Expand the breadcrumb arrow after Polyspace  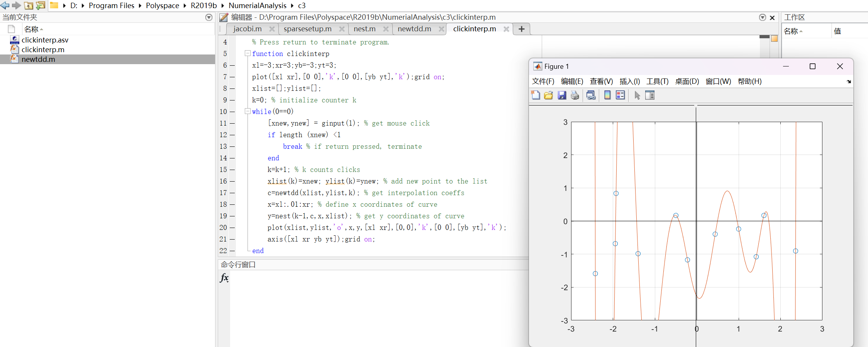[x=185, y=5]
